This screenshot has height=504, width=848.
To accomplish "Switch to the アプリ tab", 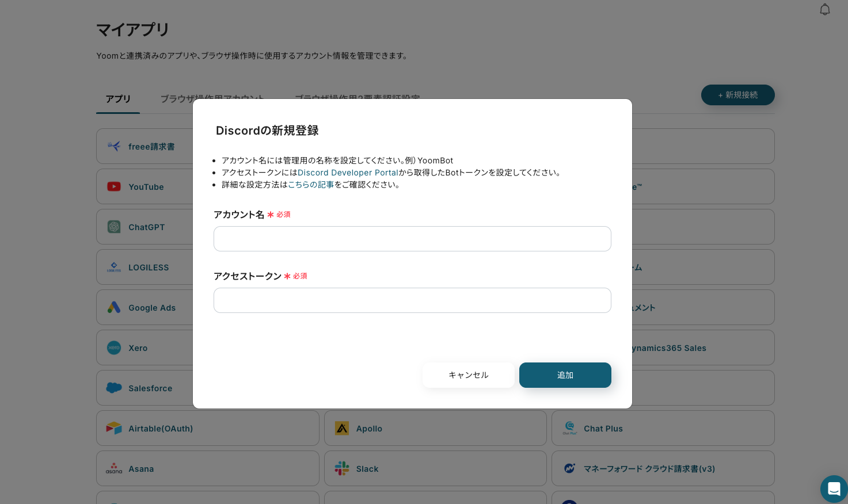I will click(x=118, y=99).
